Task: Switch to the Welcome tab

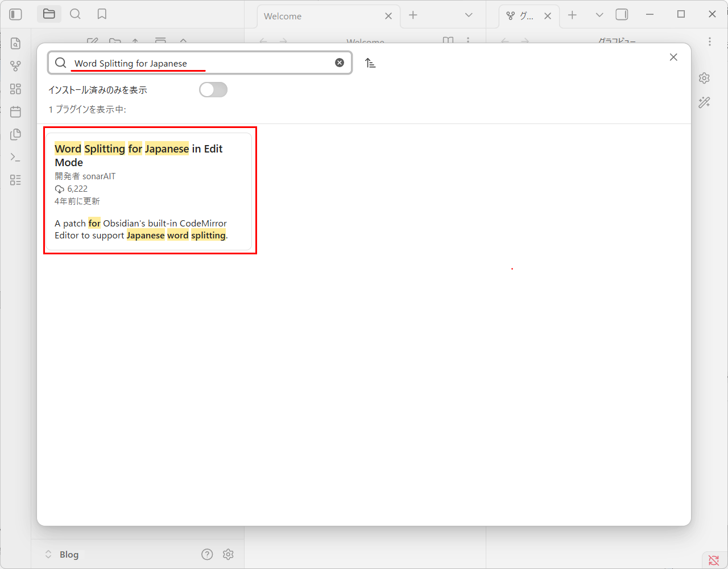Action: coord(318,16)
